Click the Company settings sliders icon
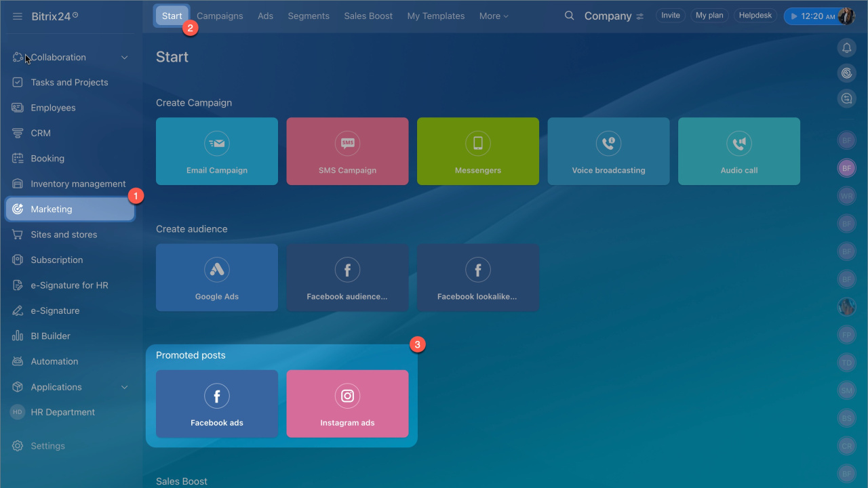Viewport: 868px width, 488px height. click(x=640, y=16)
